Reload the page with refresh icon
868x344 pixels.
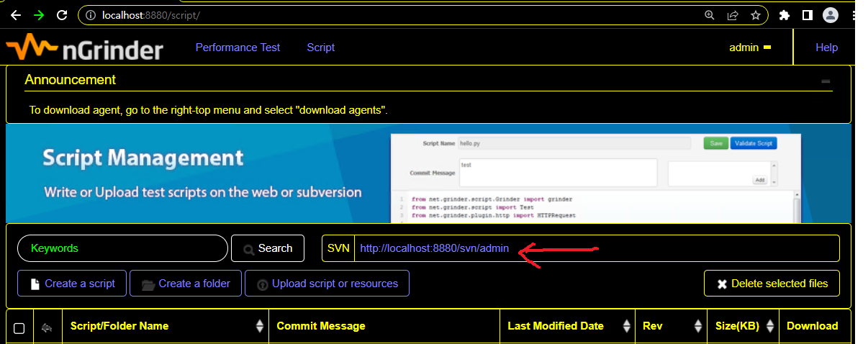[62, 14]
